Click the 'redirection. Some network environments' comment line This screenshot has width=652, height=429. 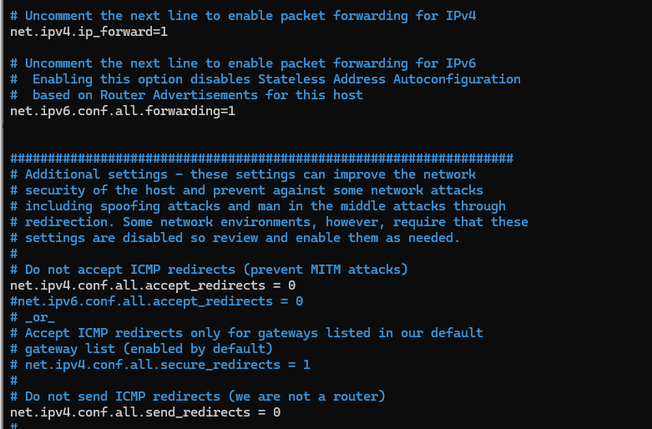tap(268, 222)
